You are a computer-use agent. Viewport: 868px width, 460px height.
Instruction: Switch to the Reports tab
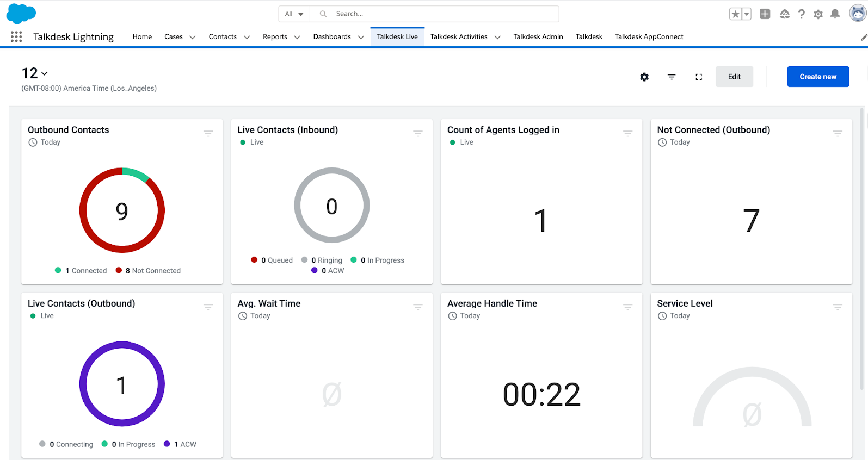(x=275, y=36)
